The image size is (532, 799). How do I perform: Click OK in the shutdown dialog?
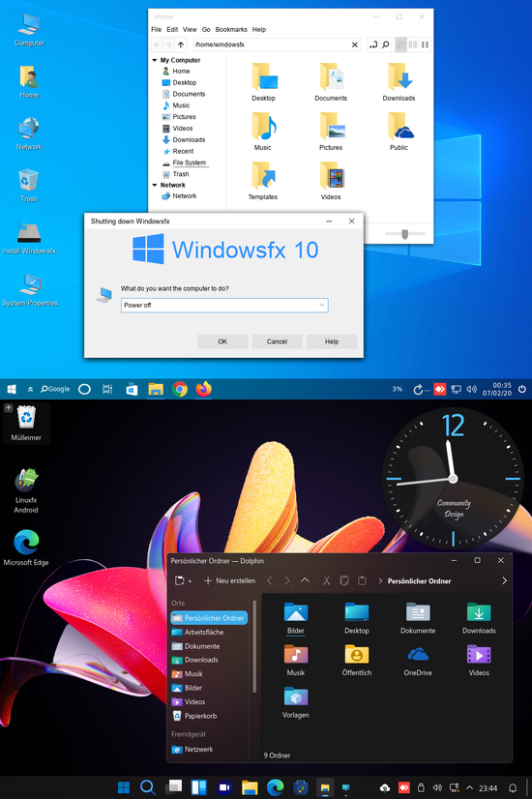(222, 341)
